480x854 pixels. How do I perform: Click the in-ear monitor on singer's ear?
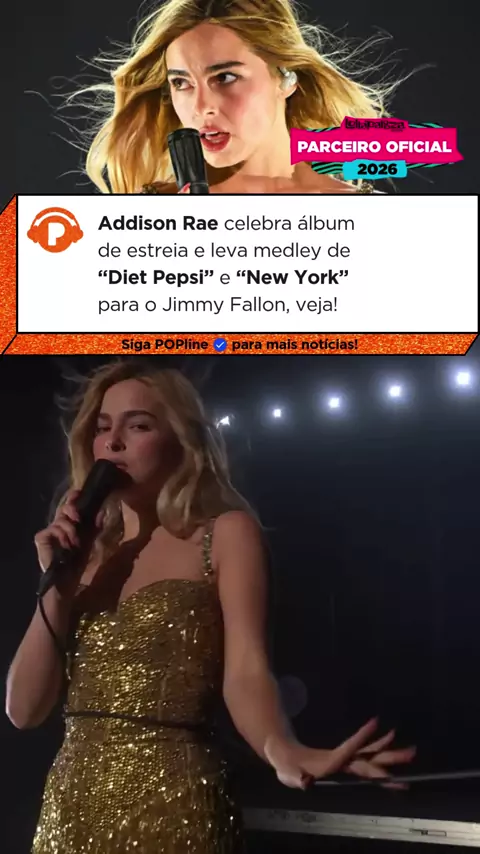point(287,79)
